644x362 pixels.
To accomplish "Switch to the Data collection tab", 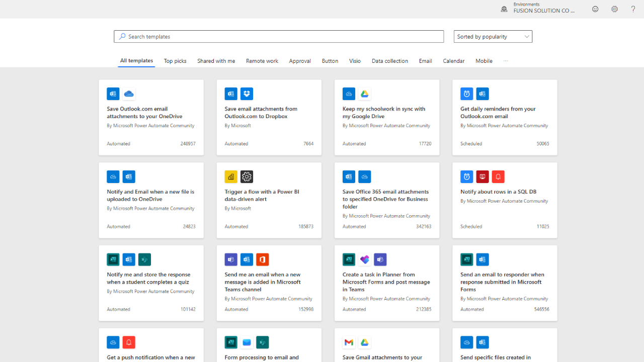I will pos(390,61).
